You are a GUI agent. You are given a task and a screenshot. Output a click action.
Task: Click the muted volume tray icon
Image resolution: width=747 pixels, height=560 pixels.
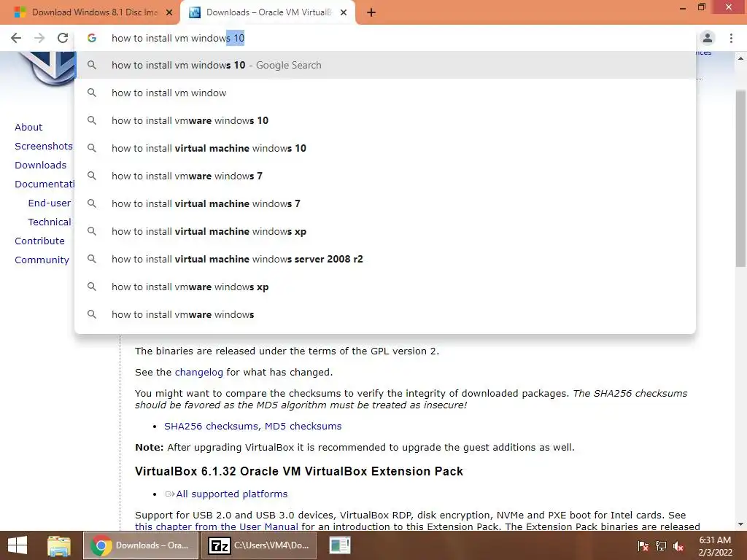point(678,545)
